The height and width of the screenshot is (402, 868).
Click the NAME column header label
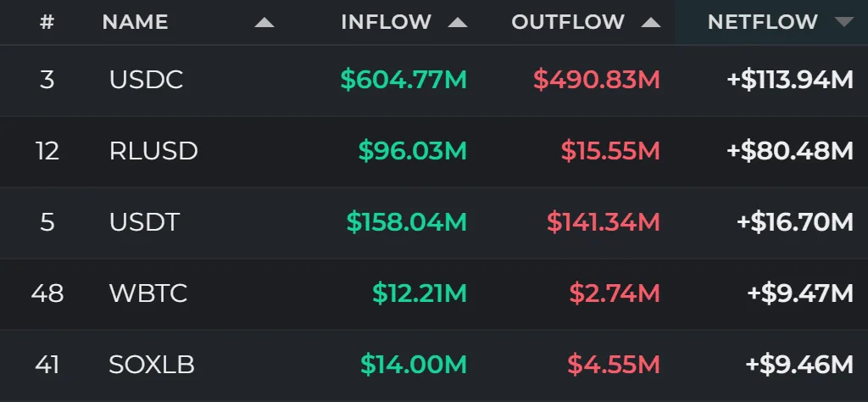(135, 22)
